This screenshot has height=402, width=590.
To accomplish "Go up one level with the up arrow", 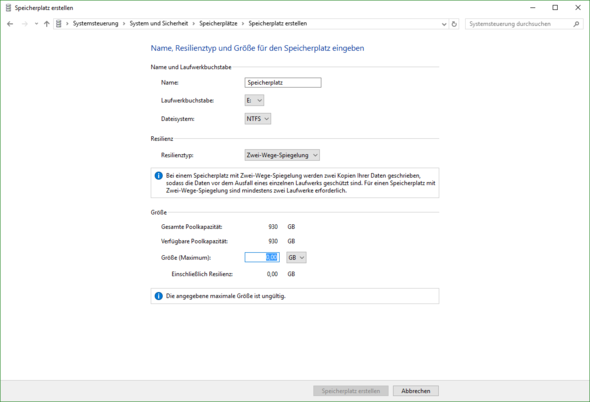I will [x=47, y=24].
